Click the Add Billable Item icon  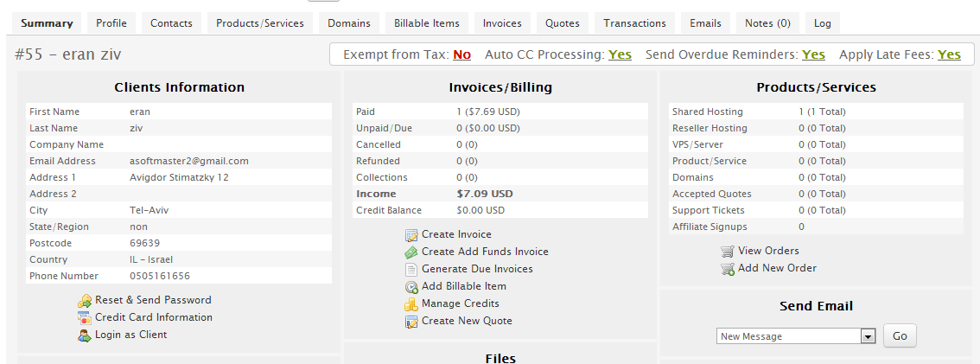click(411, 287)
